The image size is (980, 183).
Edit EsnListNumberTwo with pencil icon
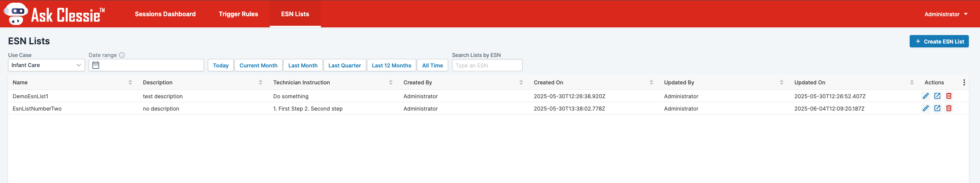[x=925, y=108]
